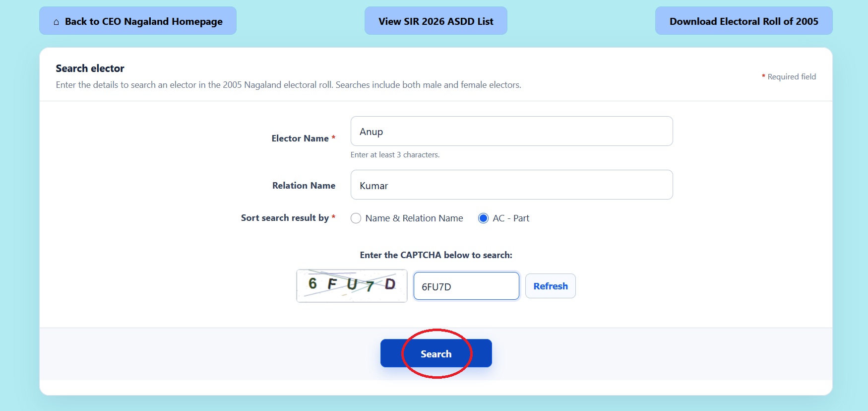
Task: Click the 'Enter at least 3 characters' hint
Action: coord(395,155)
